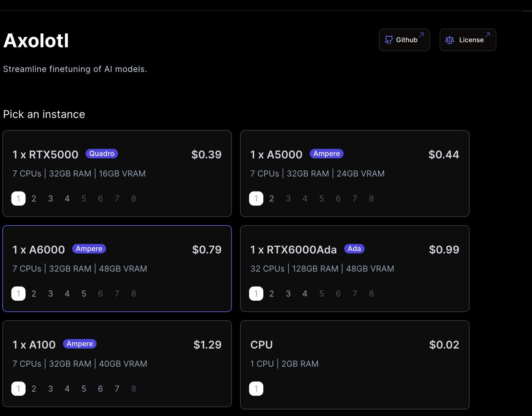This screenshot has height=416, width=532.
Task: Select count 1 on the CPU instance
Action: [x=256, y=389]
